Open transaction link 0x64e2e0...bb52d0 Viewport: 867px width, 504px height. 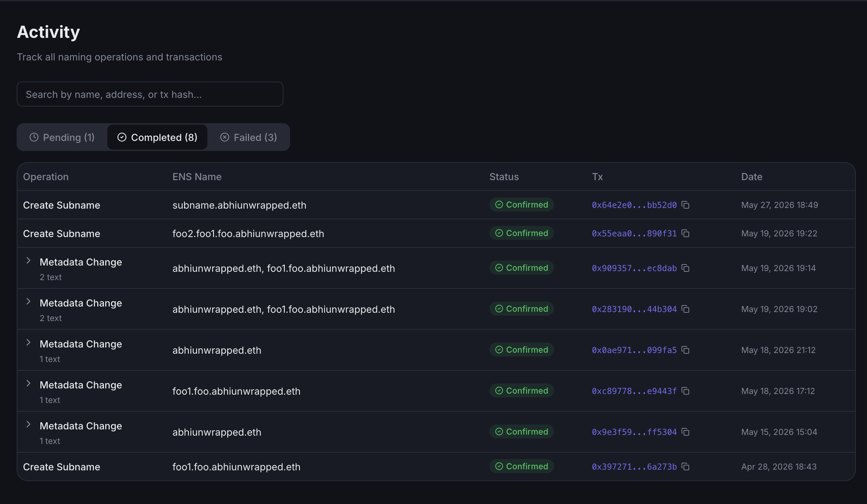coord(634,205)
